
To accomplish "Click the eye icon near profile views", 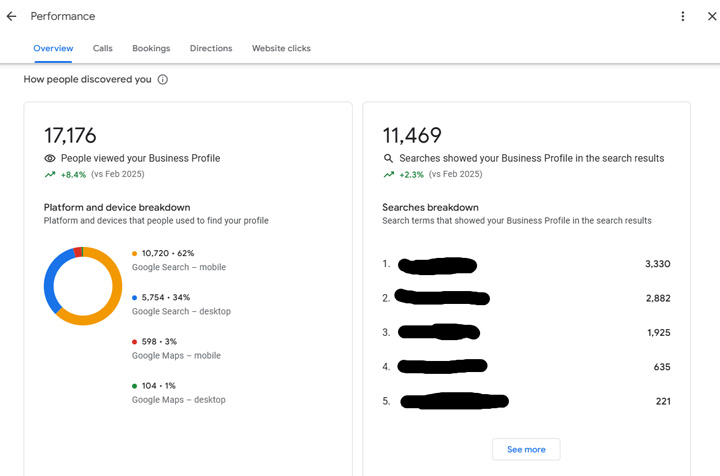I will (50, 159).
